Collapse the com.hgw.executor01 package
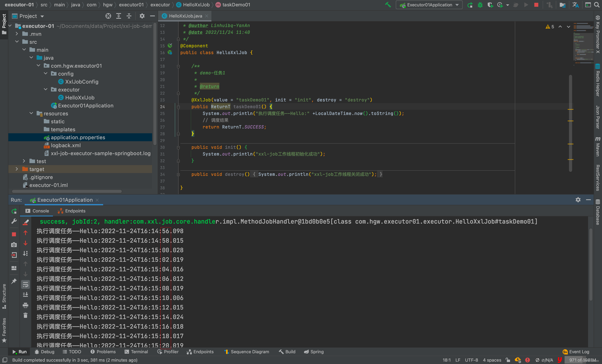This screenshot has width=602, height=364. pos(38,66)
